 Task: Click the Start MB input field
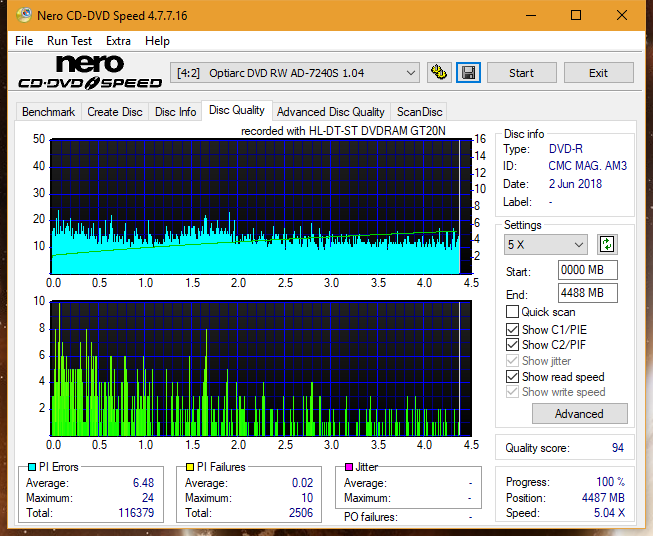click(588, 270)
